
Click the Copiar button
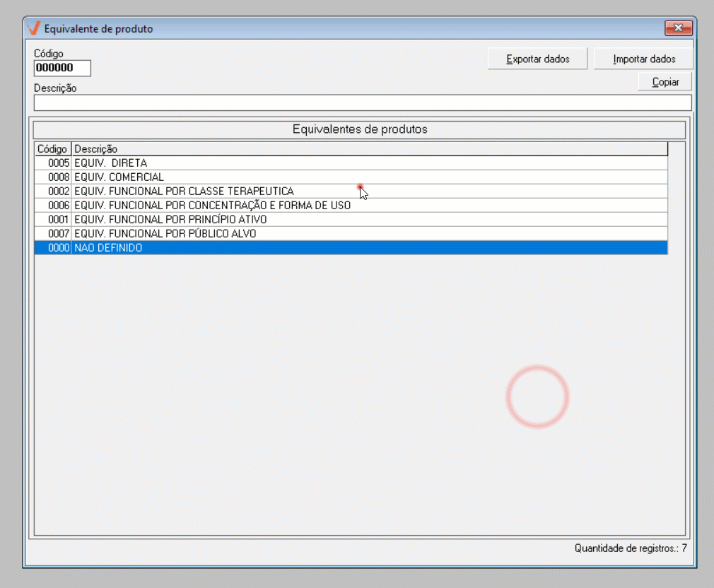[x=665, y=82]
